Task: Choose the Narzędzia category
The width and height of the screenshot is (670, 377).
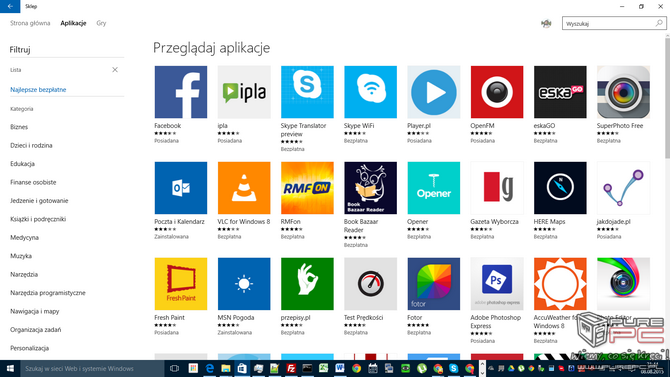Action: [x=24, y=274]
